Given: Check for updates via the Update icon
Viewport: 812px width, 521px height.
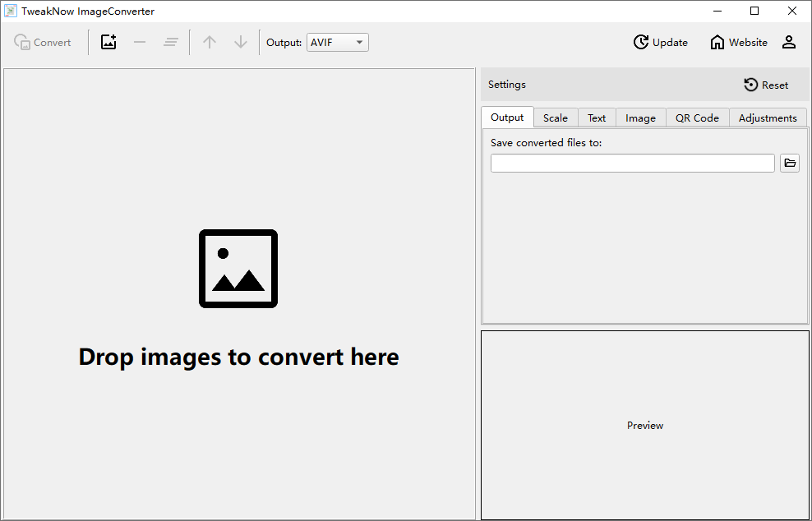Looking at the screenshot, I should tap(660, 41).
